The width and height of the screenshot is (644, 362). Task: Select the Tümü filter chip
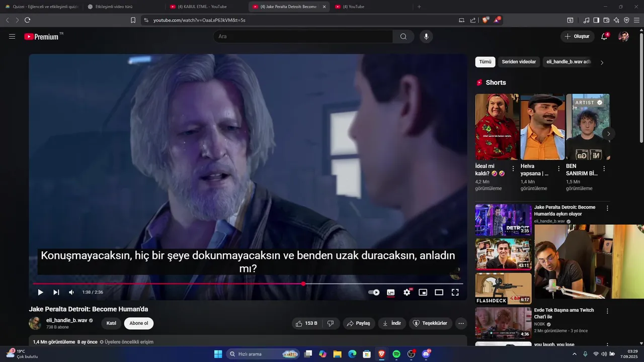(485, 62)
